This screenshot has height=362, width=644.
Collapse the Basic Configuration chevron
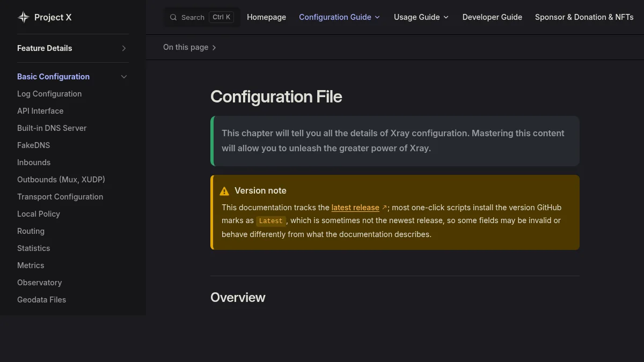click(124, 77)
